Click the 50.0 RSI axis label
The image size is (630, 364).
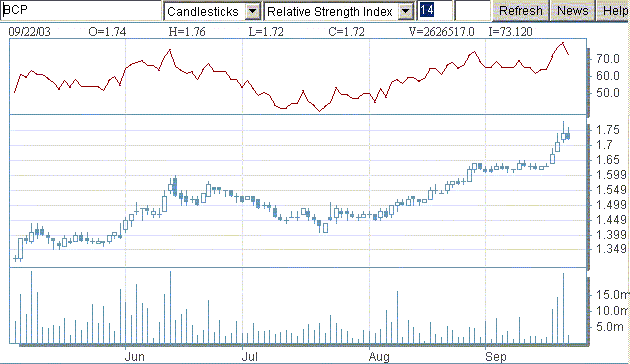pyautogui.click(x=608, y=93)
